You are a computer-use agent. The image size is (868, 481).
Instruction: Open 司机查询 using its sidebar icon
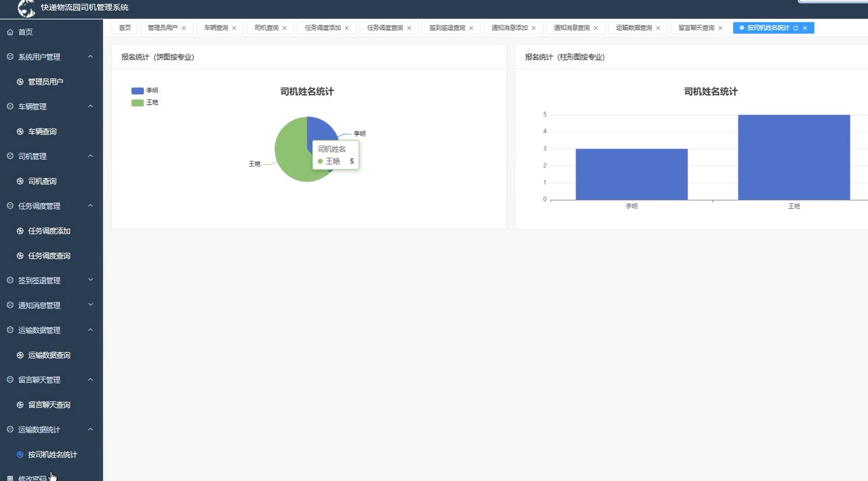(x=20, y=181)
